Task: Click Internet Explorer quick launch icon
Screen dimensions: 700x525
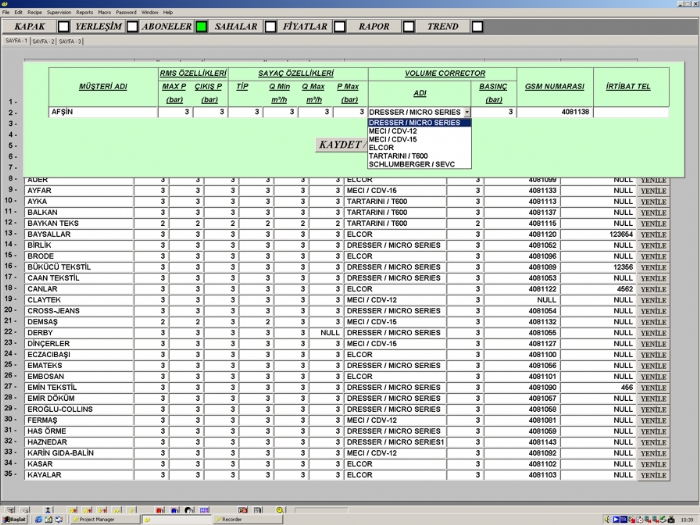Action: click(38, 520)
